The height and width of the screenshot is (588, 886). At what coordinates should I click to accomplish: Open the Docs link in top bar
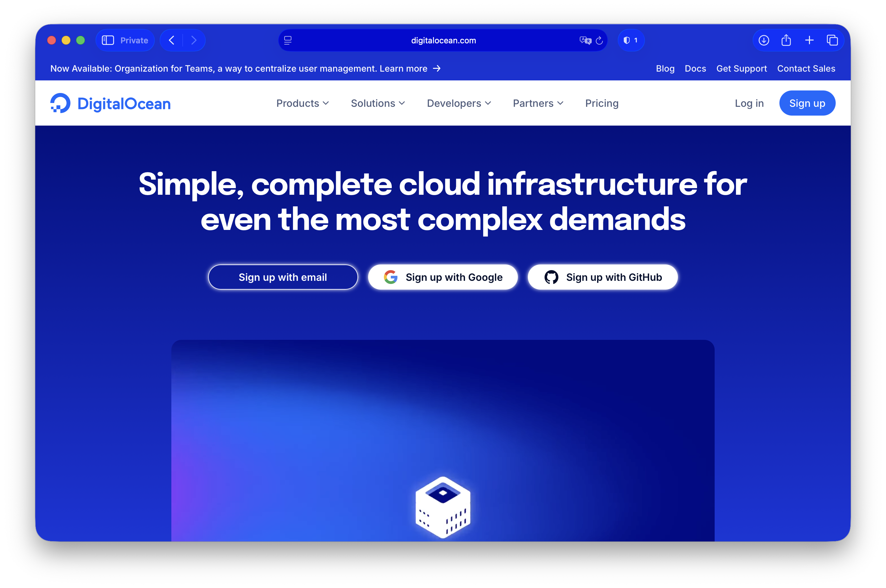point(695,68)
